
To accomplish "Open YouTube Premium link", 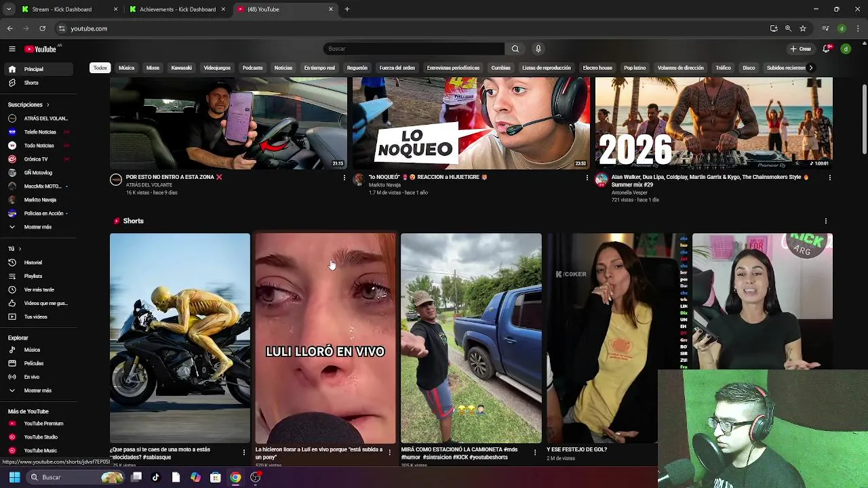I will [x=37, y=424].
